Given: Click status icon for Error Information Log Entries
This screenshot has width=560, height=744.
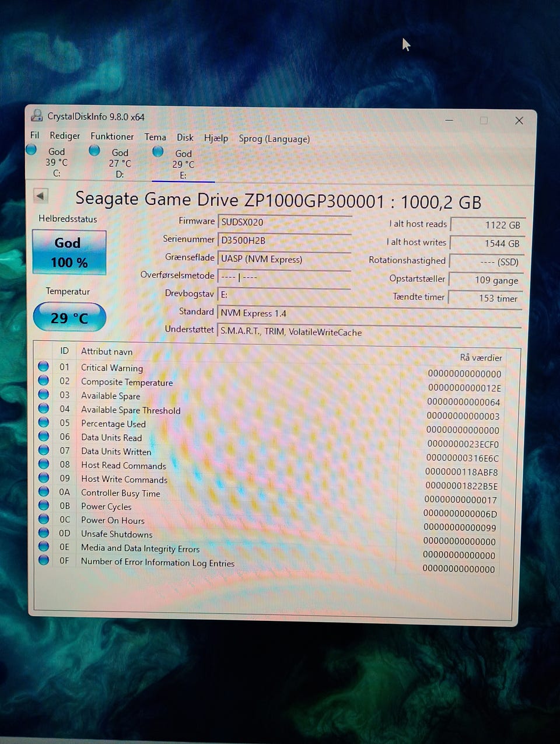Looking at the screenshot, I should (43, 560).
